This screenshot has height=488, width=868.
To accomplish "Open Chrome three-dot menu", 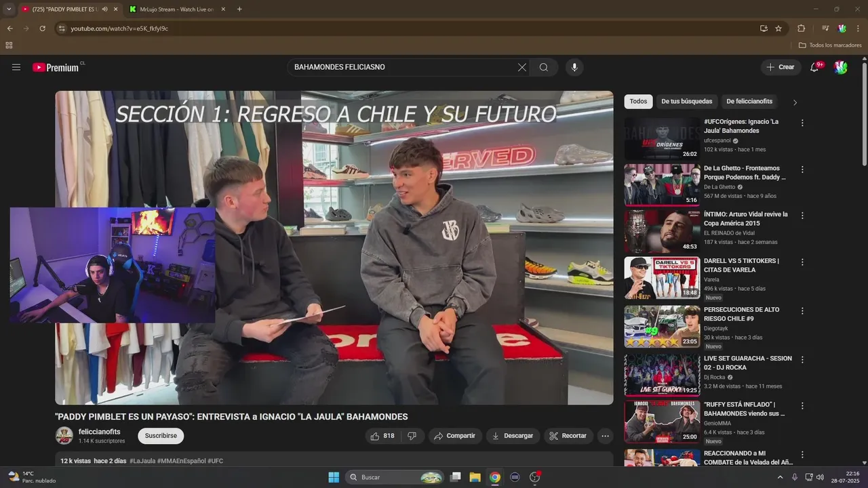I will (858, 28).
